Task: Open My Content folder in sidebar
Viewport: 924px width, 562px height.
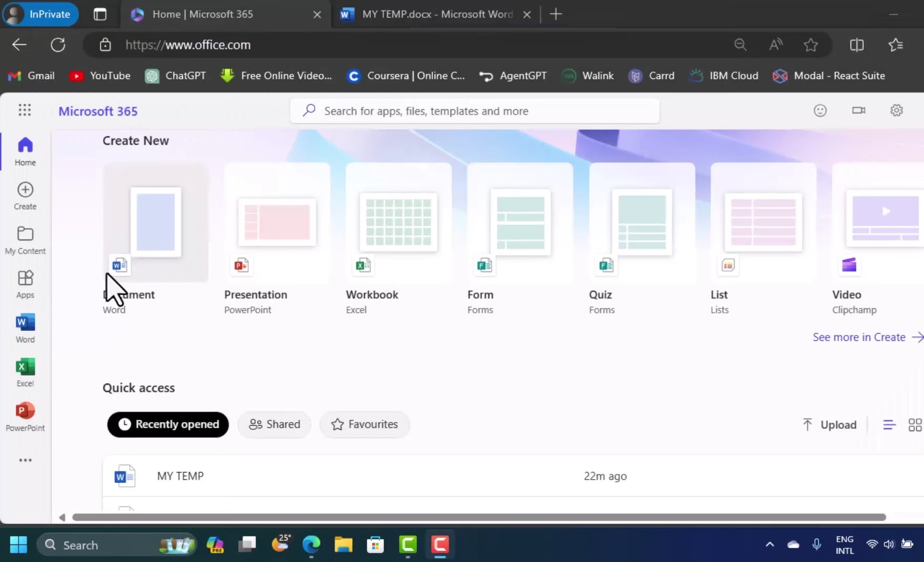Action: 25,240
